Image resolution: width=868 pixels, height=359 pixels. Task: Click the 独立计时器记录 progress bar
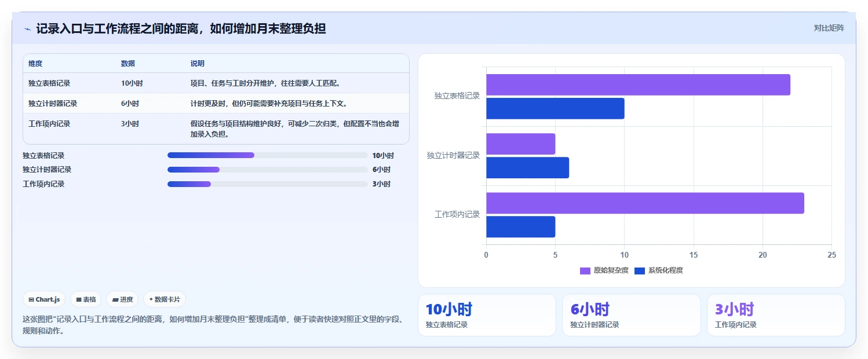[267, 170]
